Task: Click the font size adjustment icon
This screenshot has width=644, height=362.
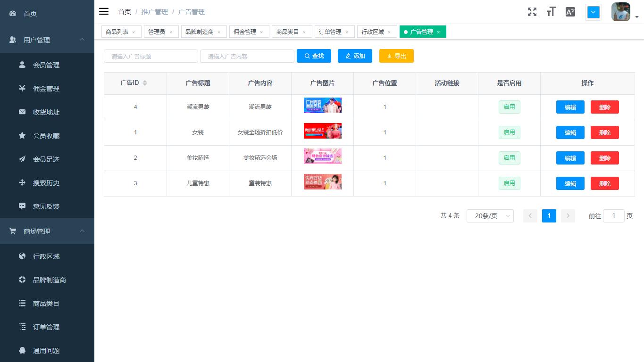Action: coord(551,12)
